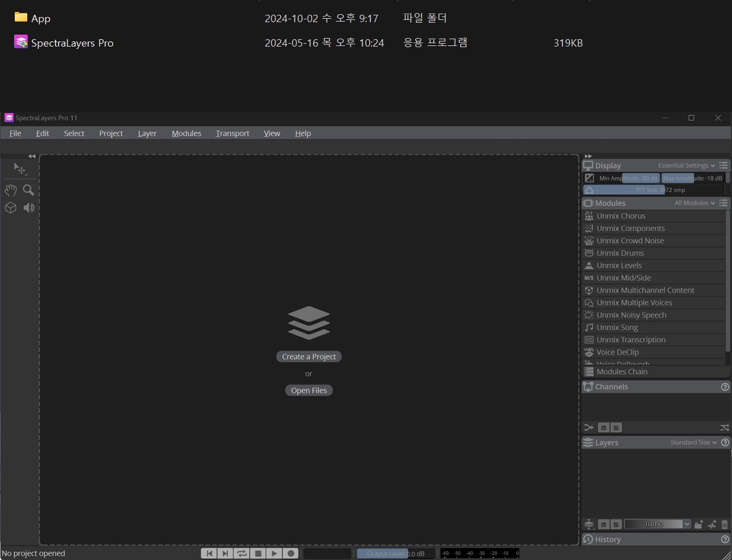
Task: Click the add new audio layer icon
Action: (712, 524)
